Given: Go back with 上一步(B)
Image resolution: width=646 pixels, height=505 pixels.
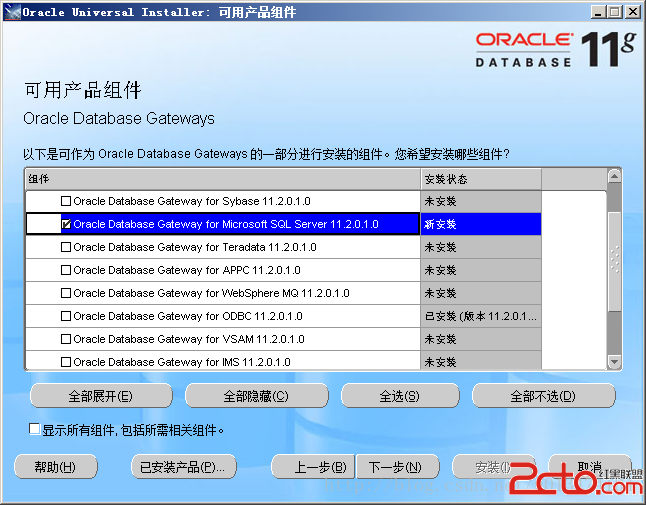Looking at the screenshot, I should [313, 467].
